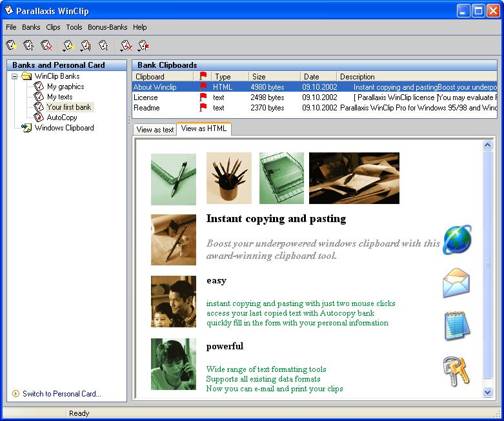Click the red flag in About Winclip row

point(203,87)
